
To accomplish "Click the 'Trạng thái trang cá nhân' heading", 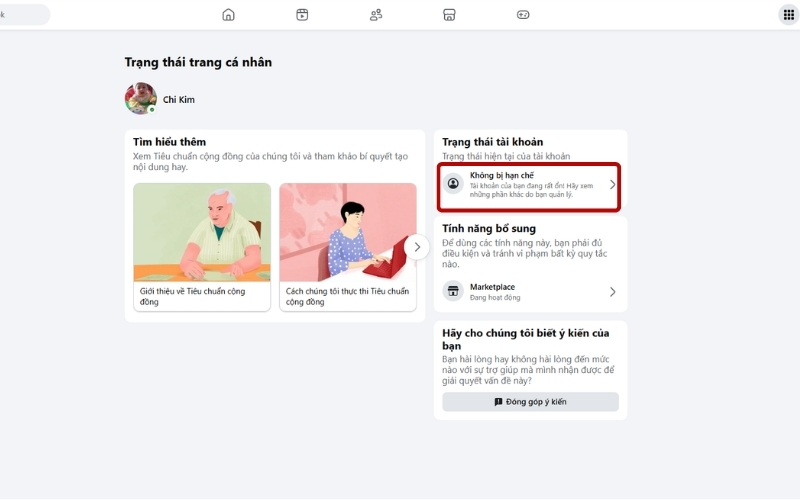I will coord(198,62).
